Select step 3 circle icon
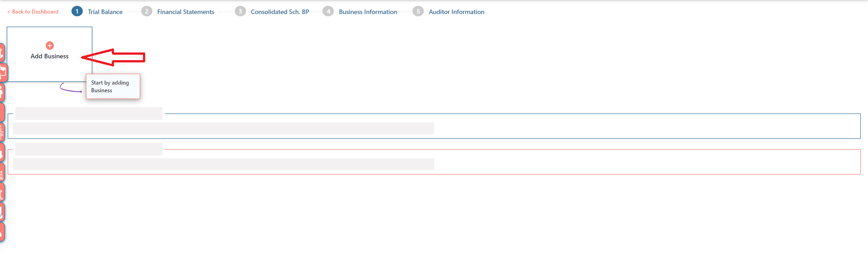 click(x=240, y=11)
